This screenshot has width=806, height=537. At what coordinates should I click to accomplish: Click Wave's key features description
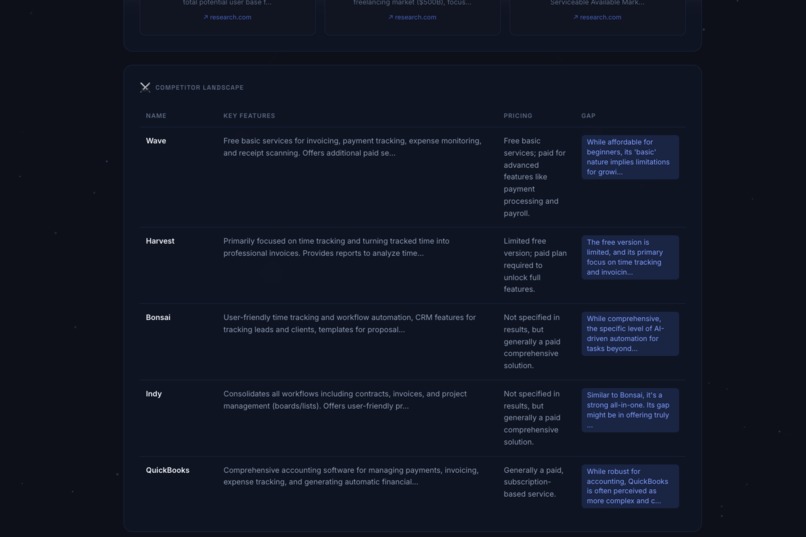352,147
